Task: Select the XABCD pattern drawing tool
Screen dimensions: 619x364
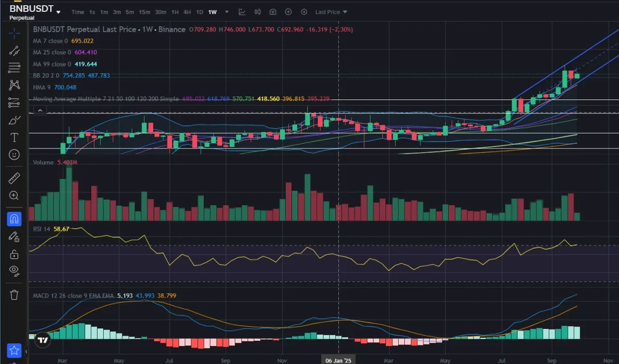Action: click(14, 85)
